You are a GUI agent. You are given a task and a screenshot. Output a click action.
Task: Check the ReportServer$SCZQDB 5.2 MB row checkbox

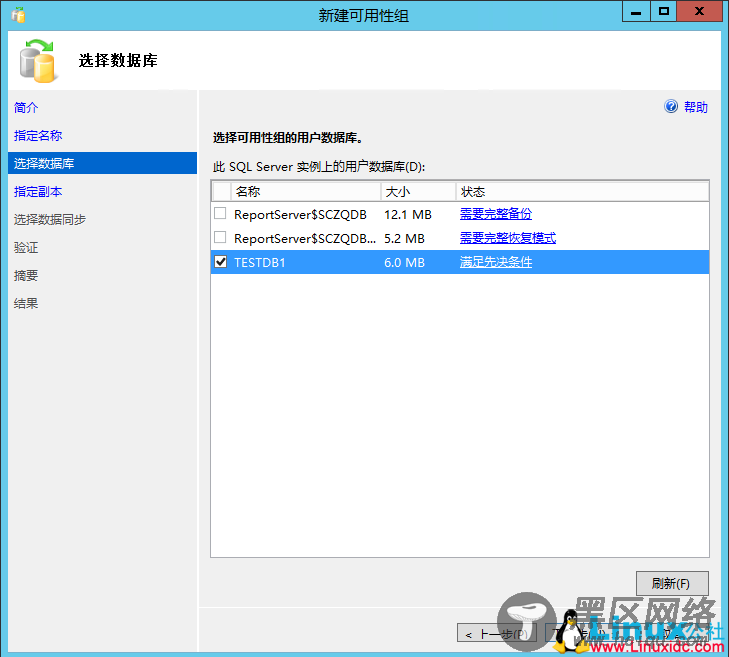pyautogui.click(x=220, y=238)
